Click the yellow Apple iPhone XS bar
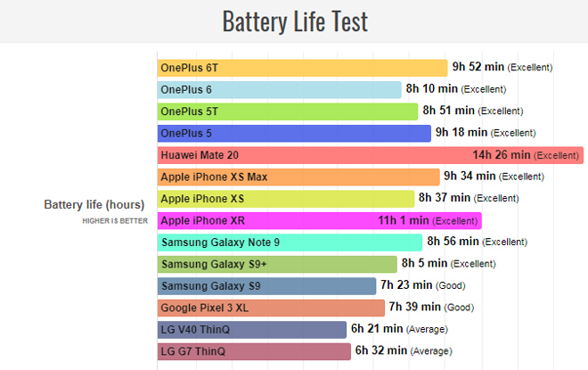 click(x=286, y=198)
